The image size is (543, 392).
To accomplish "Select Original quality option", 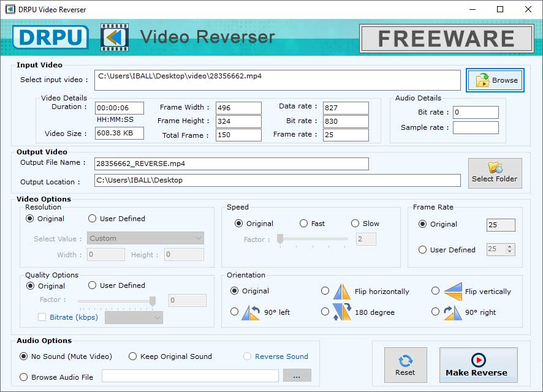I will pos(30,286).
